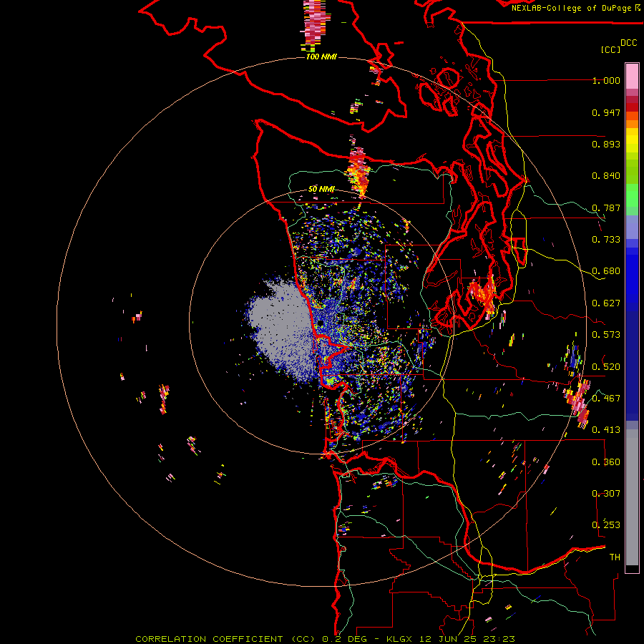Click the 1.000 value on color scale
The image size is (644, 644).
tap(606, 80)
